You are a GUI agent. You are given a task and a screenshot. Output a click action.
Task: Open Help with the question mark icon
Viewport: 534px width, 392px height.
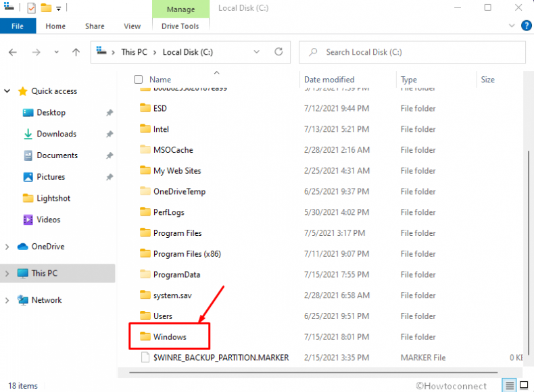click(526, 26)
